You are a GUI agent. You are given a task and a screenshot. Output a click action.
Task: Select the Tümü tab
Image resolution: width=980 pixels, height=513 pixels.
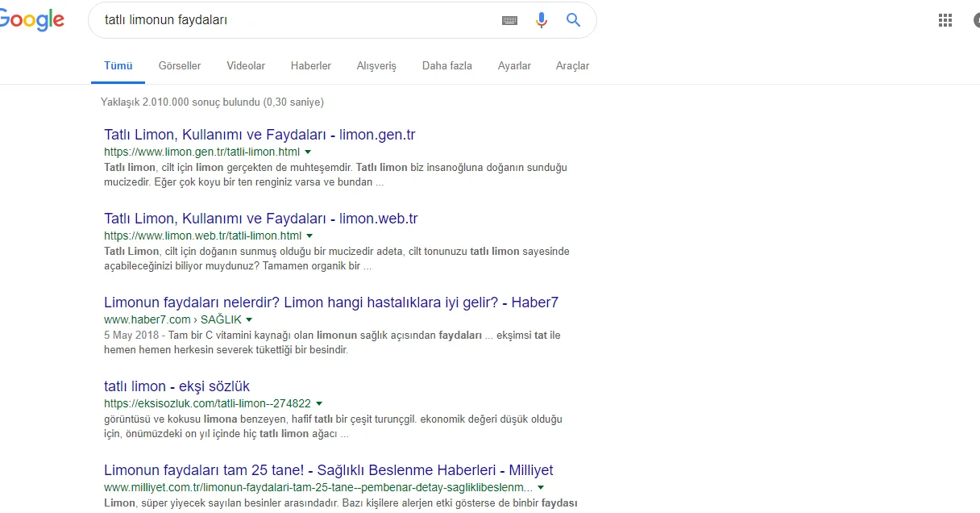pyautogui.click(x=118, y=66)
